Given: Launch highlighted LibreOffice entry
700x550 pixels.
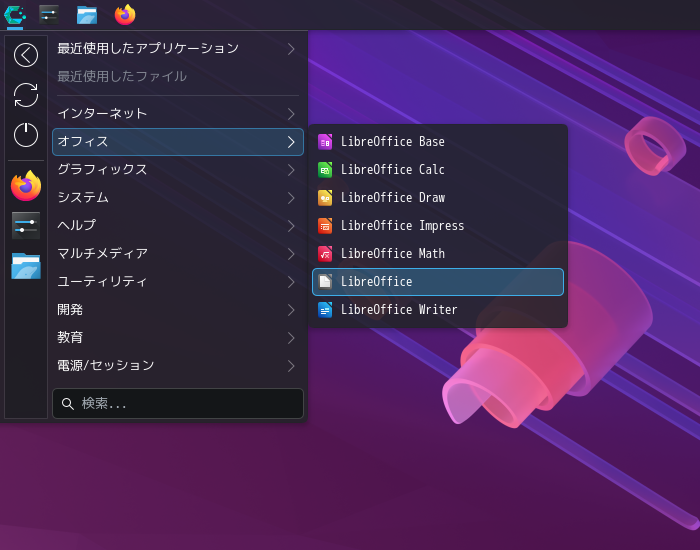Looking at the screenshot, I should 438,282.
